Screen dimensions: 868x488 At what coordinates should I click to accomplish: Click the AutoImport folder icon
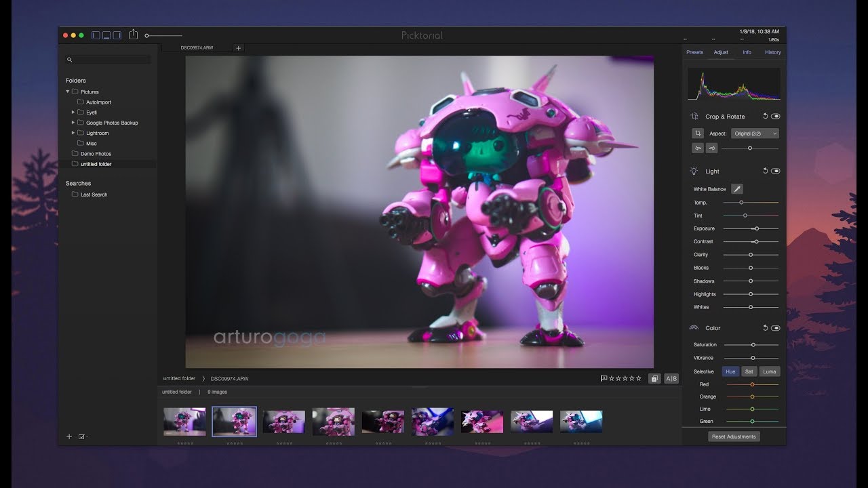pos(81,102)
